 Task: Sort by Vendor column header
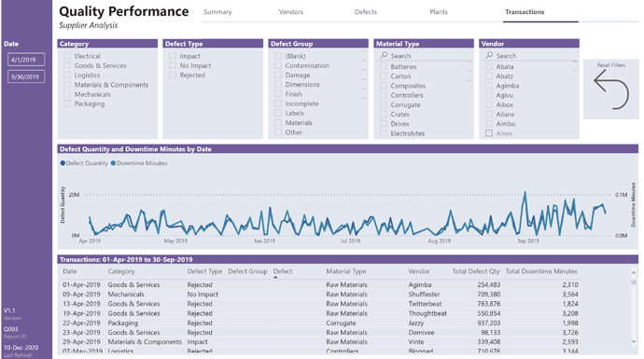coord(419,271)
